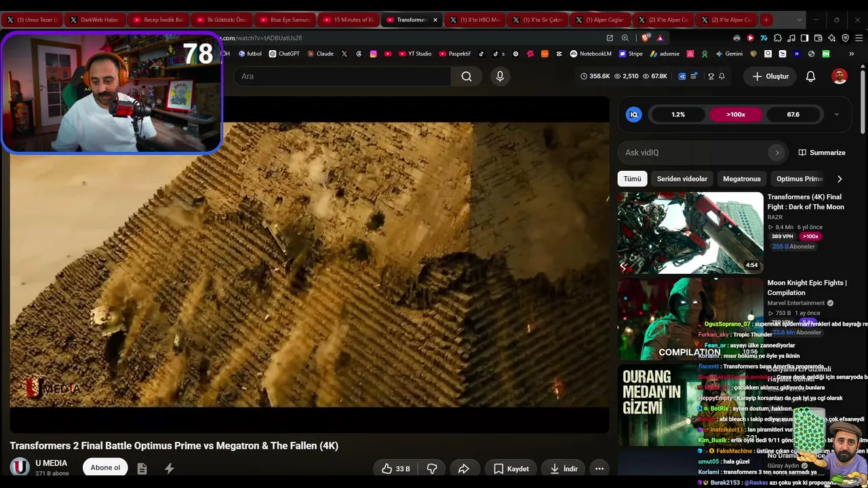Start voice search with the microphone icon
Image resolution: width=868 pixels, height=488 pixels.
500,77
